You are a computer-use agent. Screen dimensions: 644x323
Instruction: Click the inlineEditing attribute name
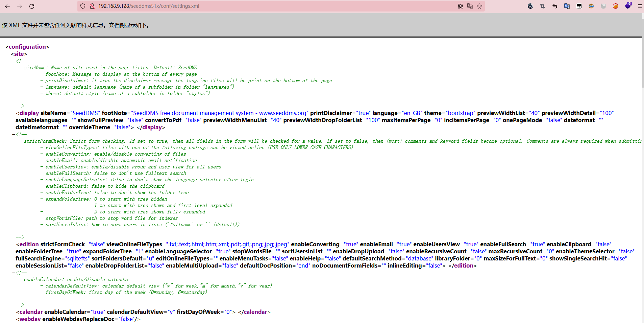405,266
